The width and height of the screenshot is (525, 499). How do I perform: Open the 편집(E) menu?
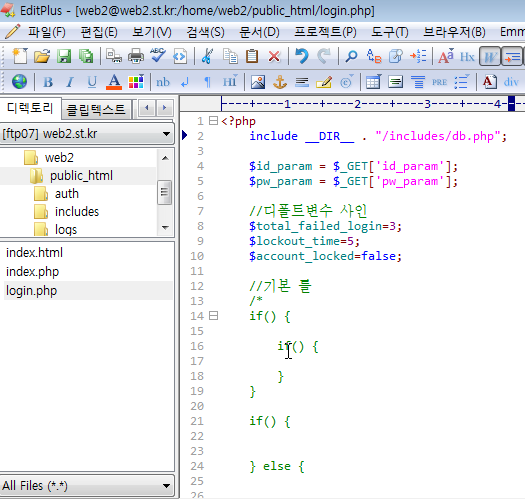point(99,32)
